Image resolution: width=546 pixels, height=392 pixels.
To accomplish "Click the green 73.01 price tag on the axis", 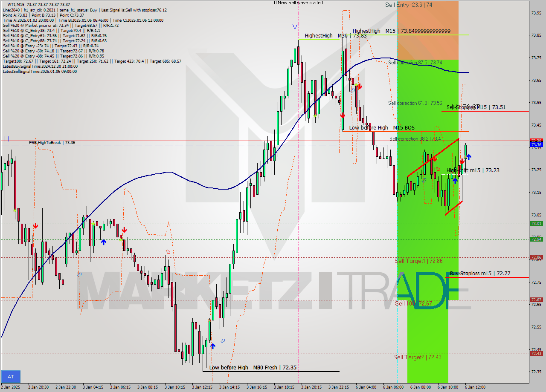I will tap(536, 223).
